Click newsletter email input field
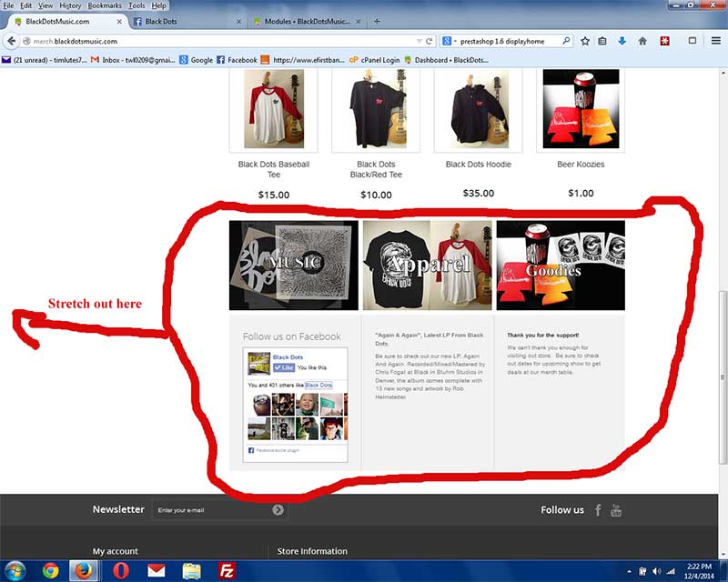 click(211, 510)
